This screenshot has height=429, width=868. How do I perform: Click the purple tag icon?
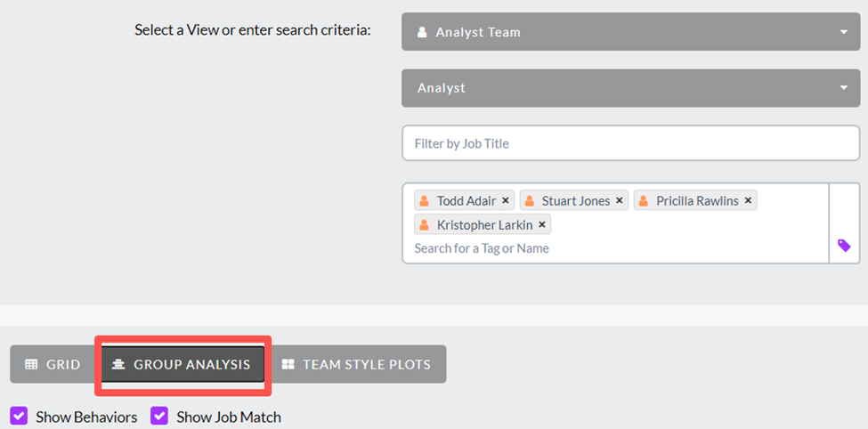[844, 246]
